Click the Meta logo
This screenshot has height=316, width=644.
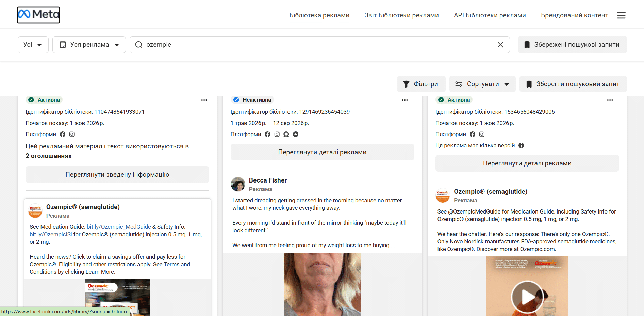coord(38,15)
